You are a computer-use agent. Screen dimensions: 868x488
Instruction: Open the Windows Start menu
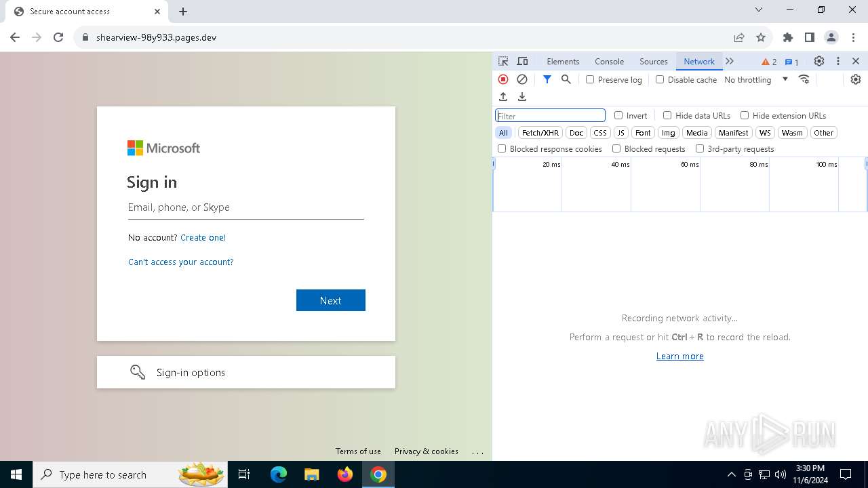pos(16,474)
